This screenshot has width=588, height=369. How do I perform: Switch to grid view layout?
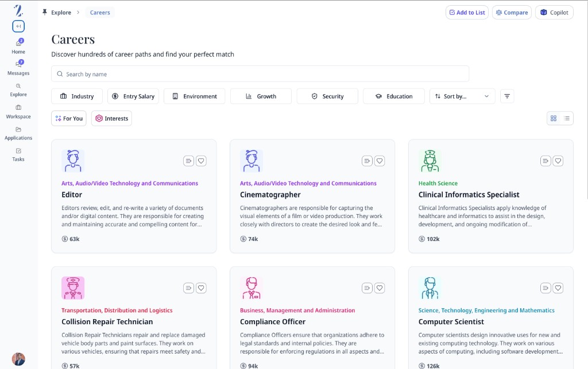(554, 118)
